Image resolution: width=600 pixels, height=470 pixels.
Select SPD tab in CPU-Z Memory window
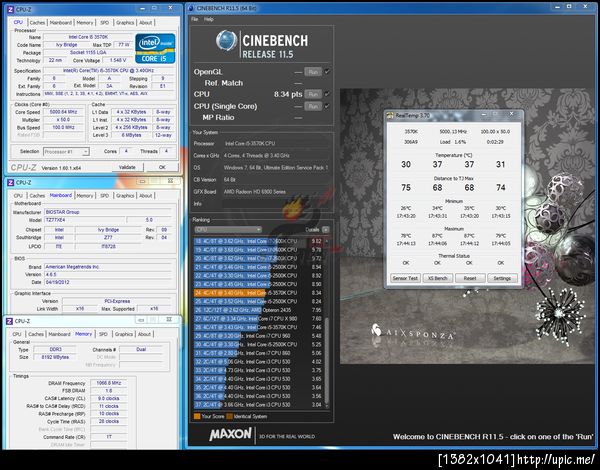tap(103, 334)
